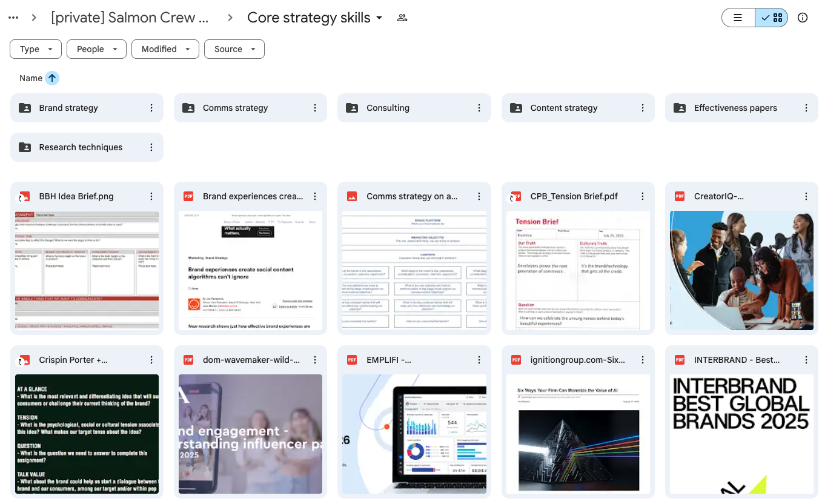This screenshot has height=504, width=822.
Task: Open the Effectiveness papers folder
Action: coord(741,108)
